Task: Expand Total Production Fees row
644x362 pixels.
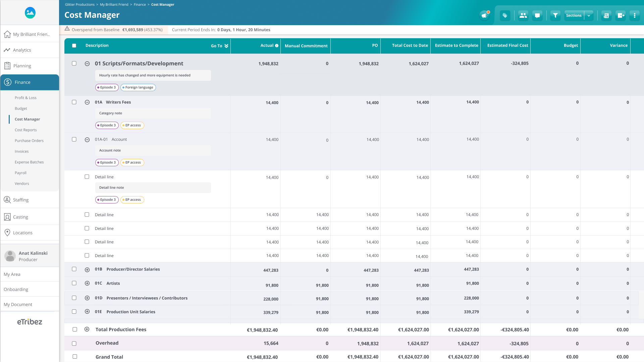Action: [x=87, y=329]
